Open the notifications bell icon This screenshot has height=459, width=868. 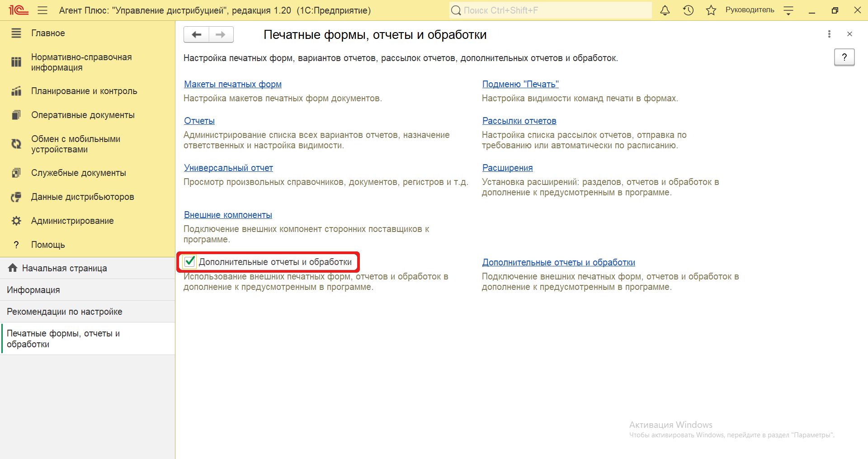[x=665, y=10]
